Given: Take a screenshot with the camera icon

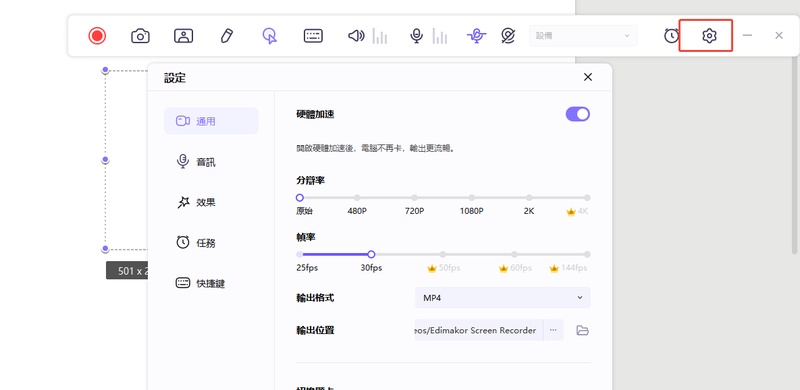Looking at the screenshot, I should coord(140,36).
